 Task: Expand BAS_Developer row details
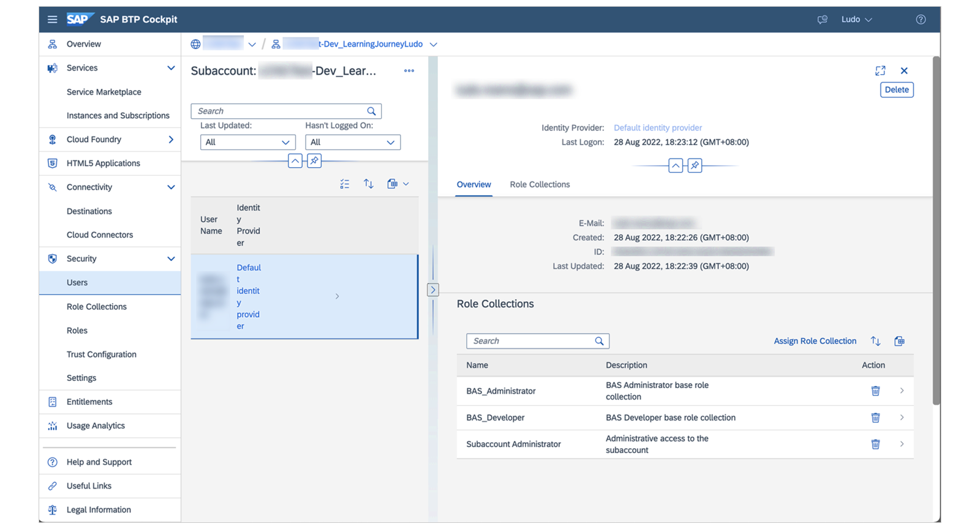point(902,418)
